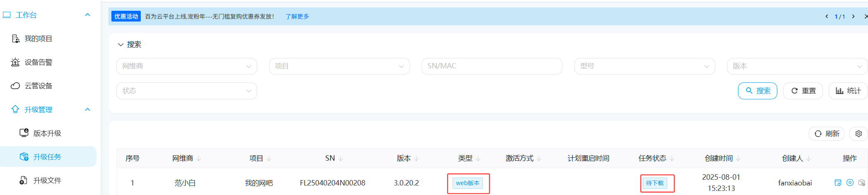Sort by 创建时间 column arrow
The height and width of the screenshot is (195, 868).
click(738, 159)
